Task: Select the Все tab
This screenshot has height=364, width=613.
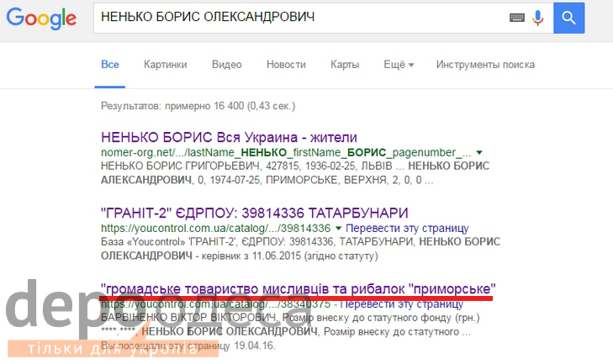Action: (110, 65)
